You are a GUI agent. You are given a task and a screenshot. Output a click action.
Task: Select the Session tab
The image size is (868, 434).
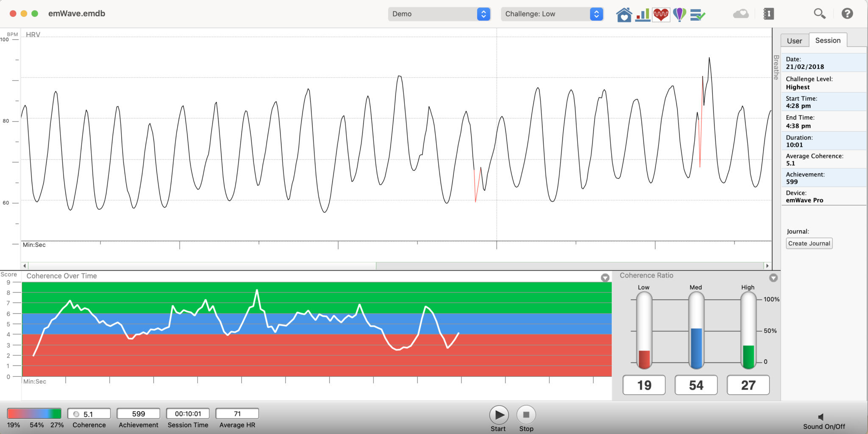click(827, 41)
